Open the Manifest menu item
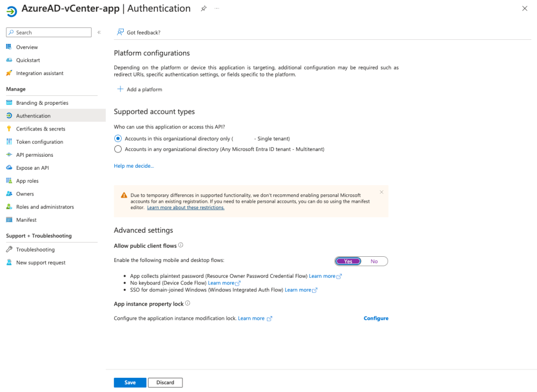 (26, 220)
